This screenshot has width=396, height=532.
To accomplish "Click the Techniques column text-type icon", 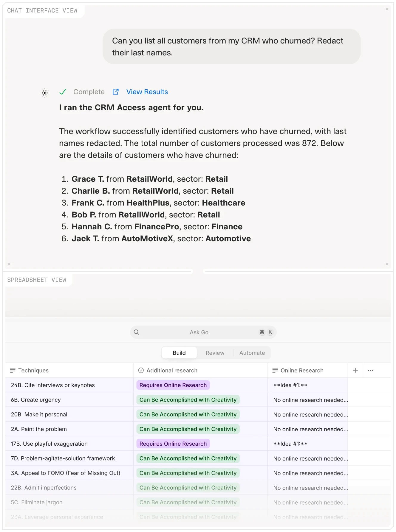I will 13,370.
